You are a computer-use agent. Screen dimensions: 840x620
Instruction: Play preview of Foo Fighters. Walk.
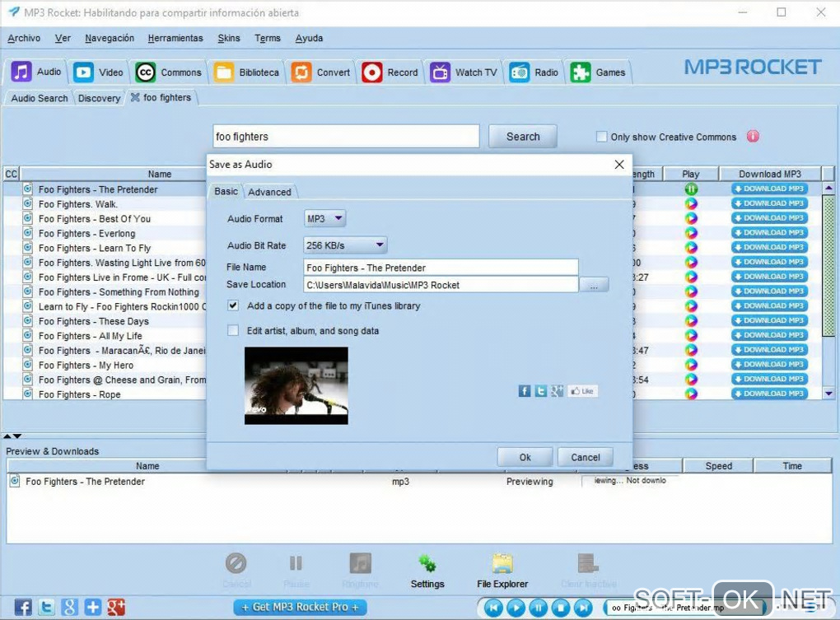691,203
